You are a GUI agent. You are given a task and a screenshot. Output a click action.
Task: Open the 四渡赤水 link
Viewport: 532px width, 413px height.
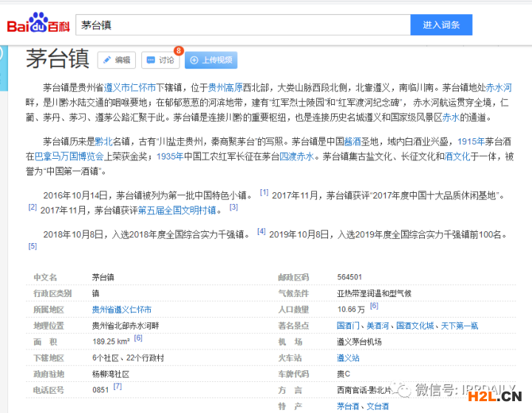[x=297, y=157]
